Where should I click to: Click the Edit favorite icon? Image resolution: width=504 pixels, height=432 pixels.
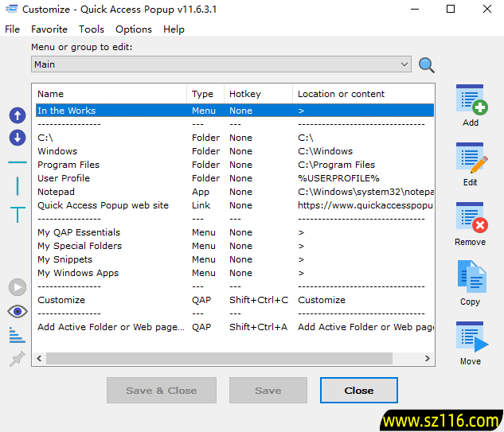470,159
